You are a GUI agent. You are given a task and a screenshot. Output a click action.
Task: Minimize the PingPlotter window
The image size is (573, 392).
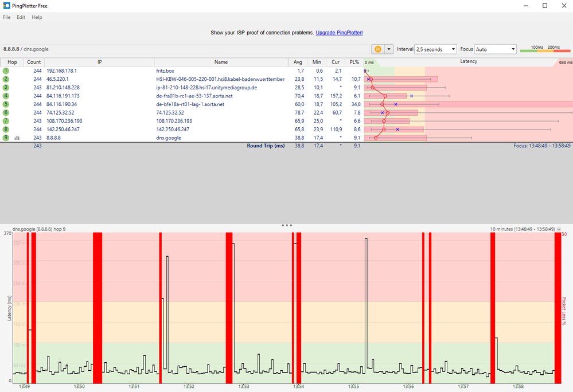click(x=526, y=6)
